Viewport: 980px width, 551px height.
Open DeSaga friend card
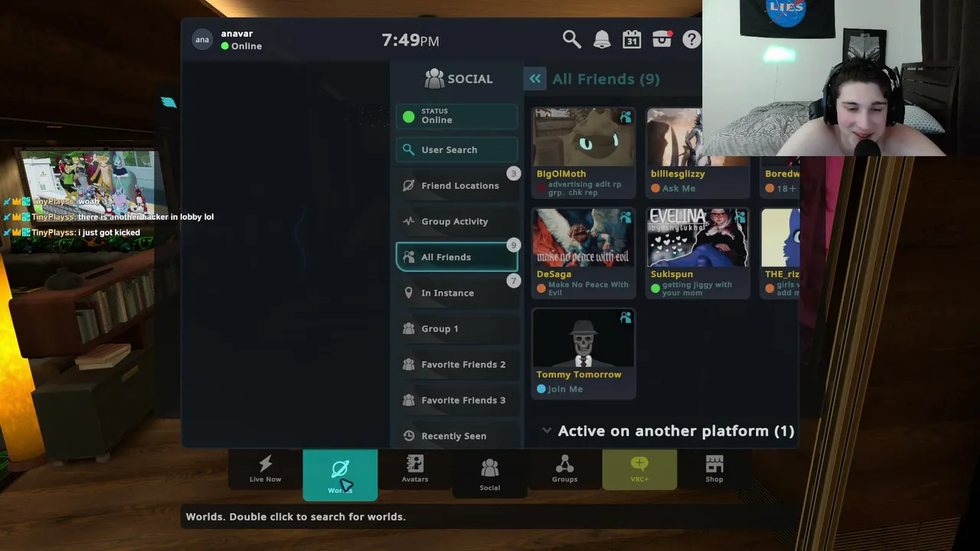pyautogui.click(x=583, y=253)
